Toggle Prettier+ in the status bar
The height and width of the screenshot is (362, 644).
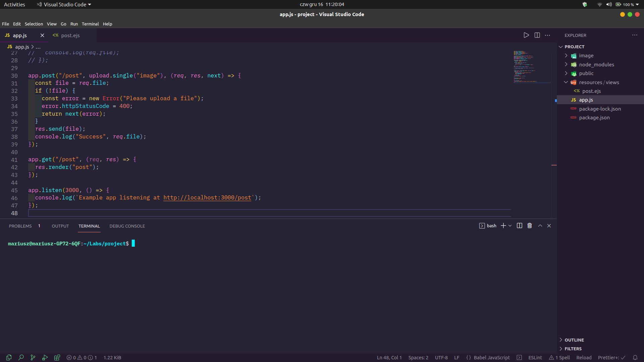(611, 358)
